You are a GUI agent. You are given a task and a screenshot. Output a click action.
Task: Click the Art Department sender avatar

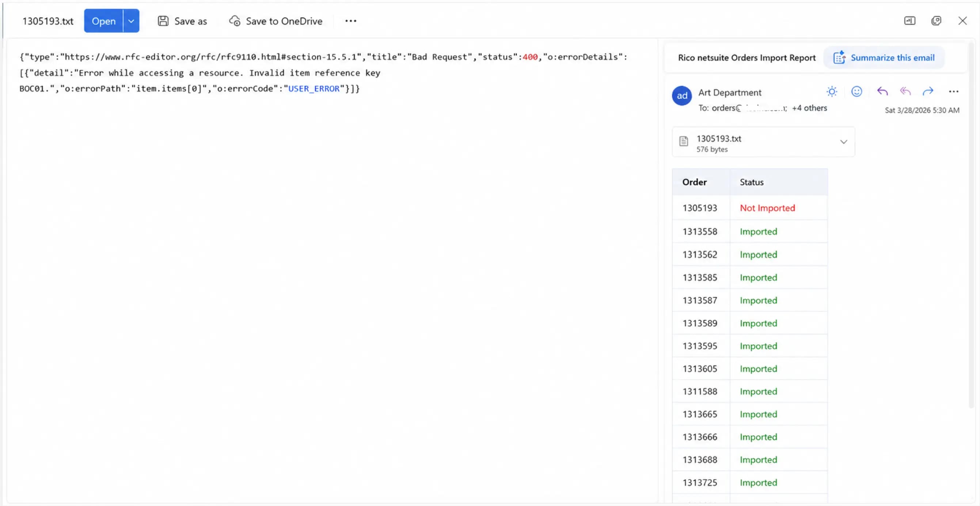(682, 95)
